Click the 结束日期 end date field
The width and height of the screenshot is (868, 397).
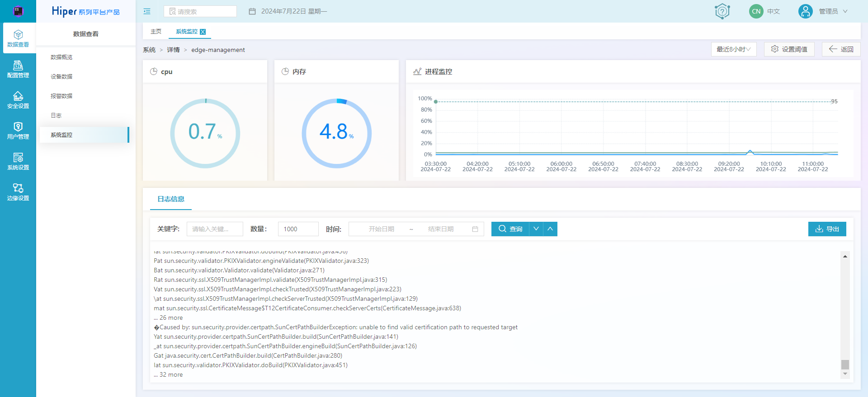click(441, 229)
